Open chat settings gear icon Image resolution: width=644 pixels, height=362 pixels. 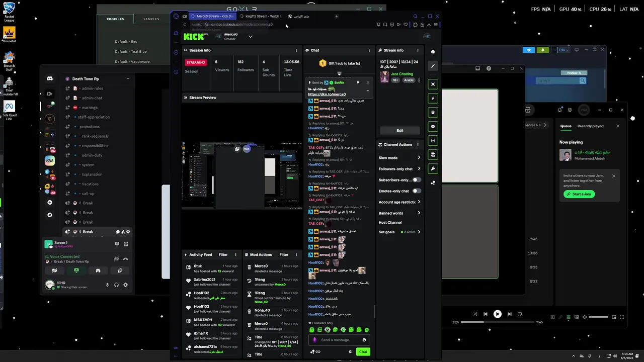(350, 351)
